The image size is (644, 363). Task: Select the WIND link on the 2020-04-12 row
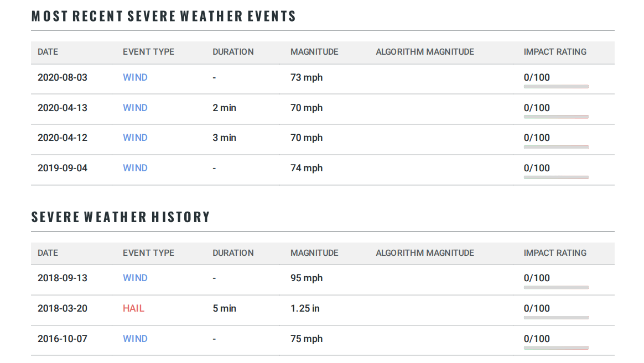pyautogui.click(x=134, y=138)
